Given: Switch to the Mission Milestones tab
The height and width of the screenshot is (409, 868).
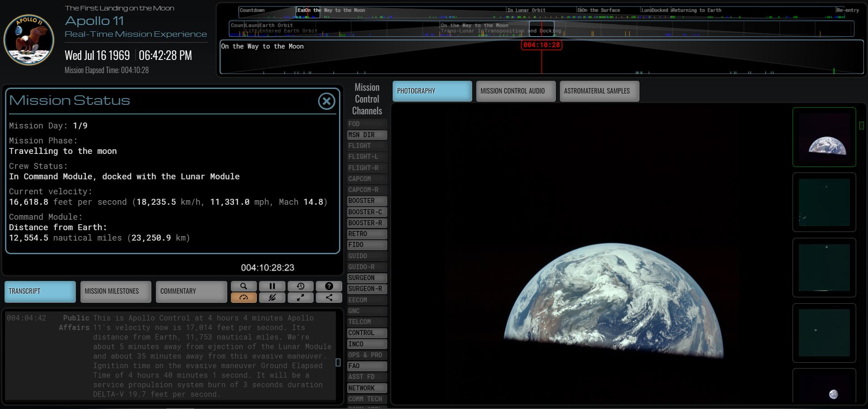Looking at the screenshot, I should pyautogui.click(x=115, y=291).
